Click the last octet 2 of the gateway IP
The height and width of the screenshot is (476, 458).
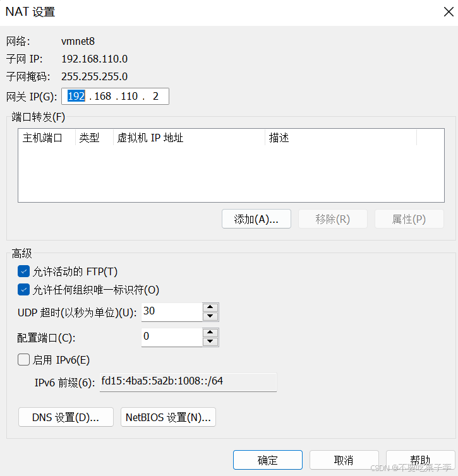[155, 96]
